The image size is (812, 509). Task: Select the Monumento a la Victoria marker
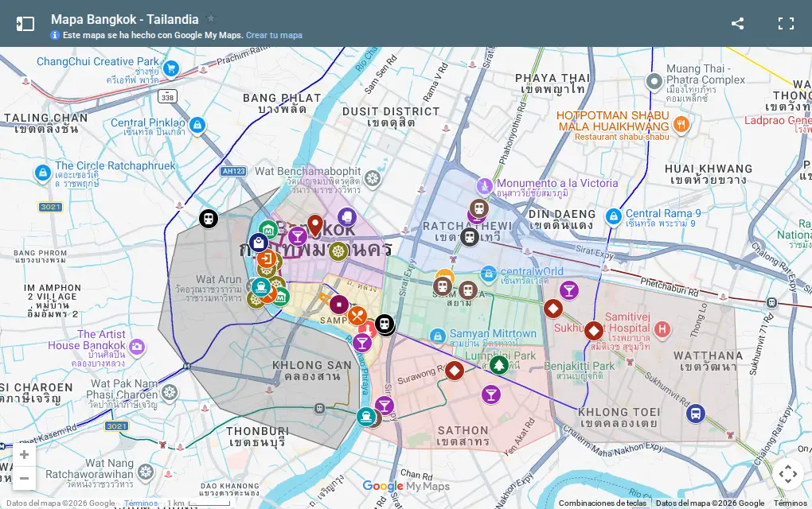485,185
